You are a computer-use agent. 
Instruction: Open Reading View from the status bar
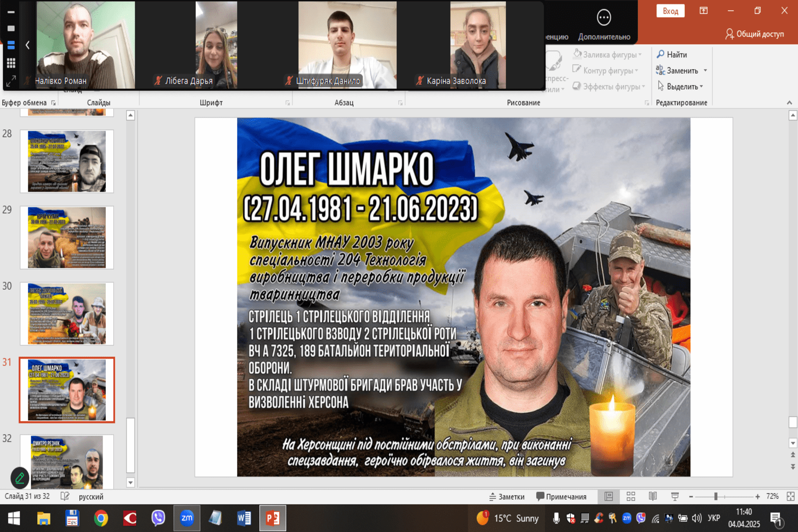[652, 496]
